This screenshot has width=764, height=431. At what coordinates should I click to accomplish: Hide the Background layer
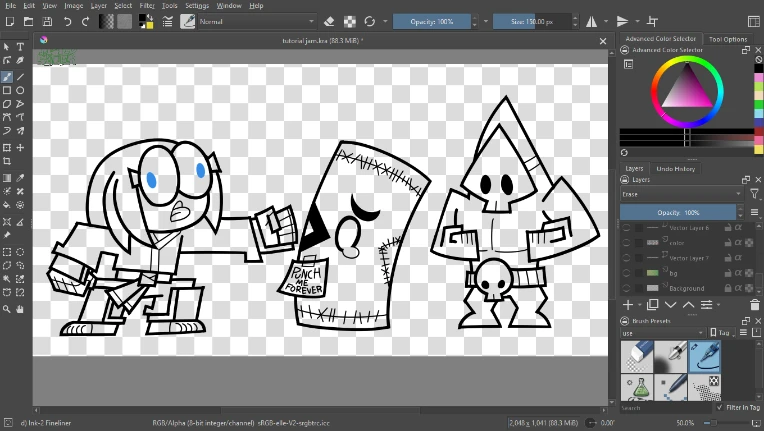(x=627, y=288)
